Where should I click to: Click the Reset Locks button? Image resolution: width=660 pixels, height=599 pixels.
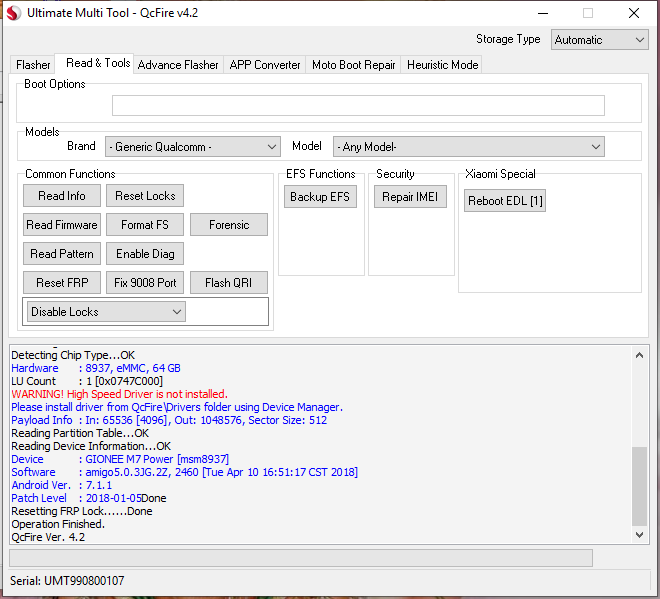tap(145, 196)
